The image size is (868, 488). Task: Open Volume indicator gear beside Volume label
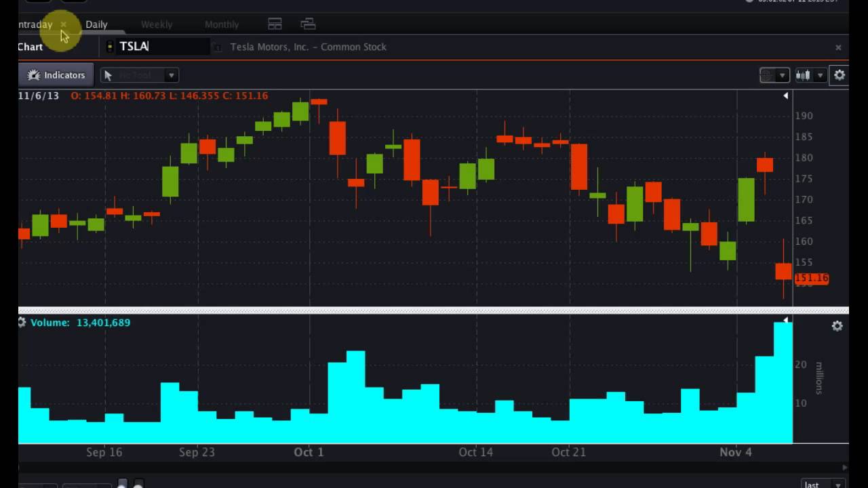(x=22, y=323)
